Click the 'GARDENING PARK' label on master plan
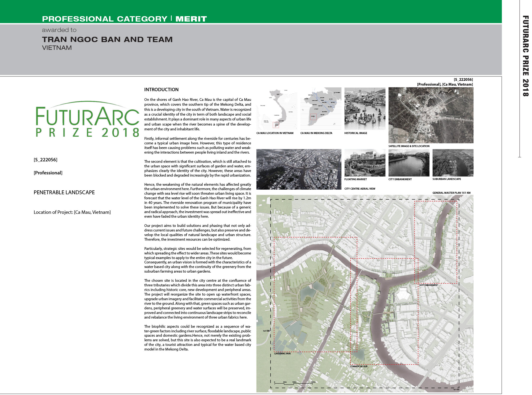The height and width of the screenshot is (395, 532). [282, 354]
